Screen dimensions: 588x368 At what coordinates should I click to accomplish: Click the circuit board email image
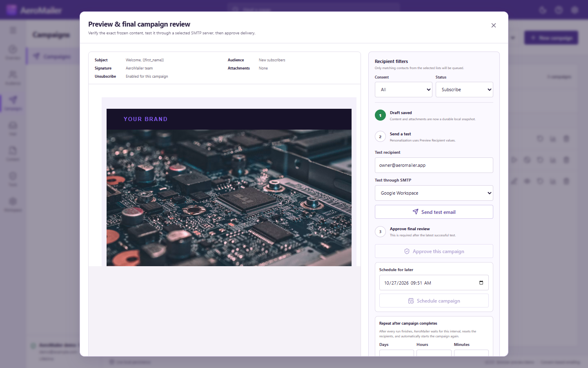(229, 198)
